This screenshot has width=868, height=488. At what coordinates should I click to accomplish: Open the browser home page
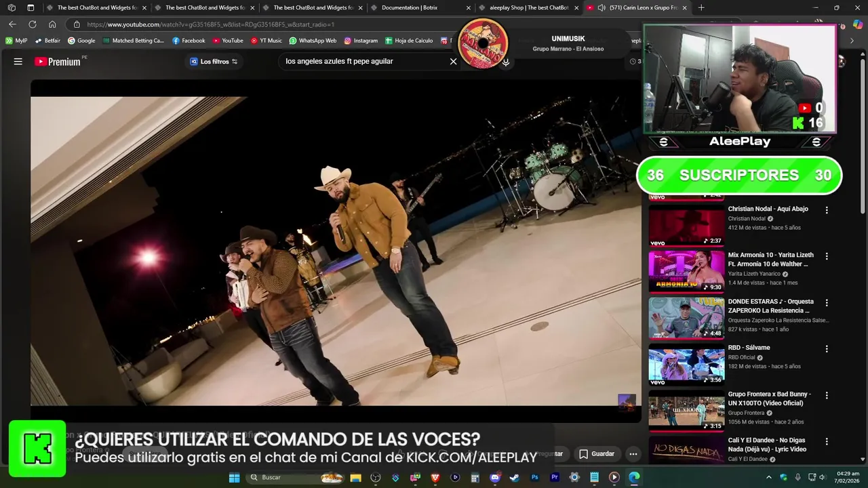pos(52,24)
